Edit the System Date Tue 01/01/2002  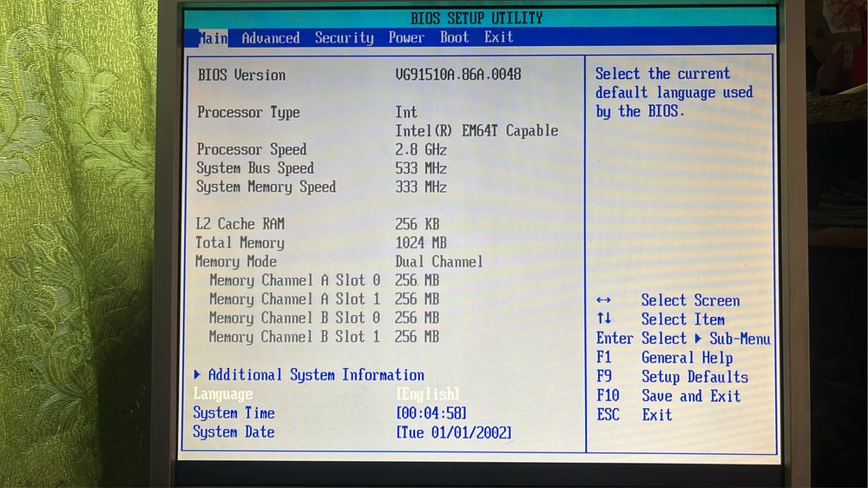454,432
